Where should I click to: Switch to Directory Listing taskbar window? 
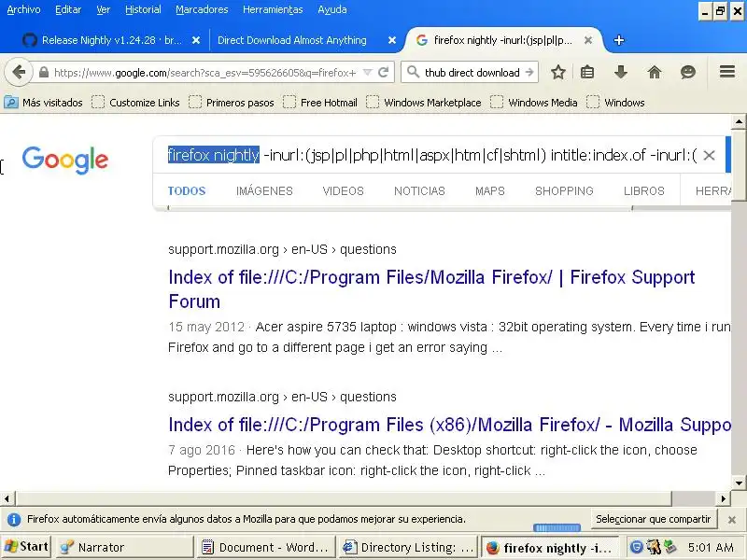click(408, 547)
